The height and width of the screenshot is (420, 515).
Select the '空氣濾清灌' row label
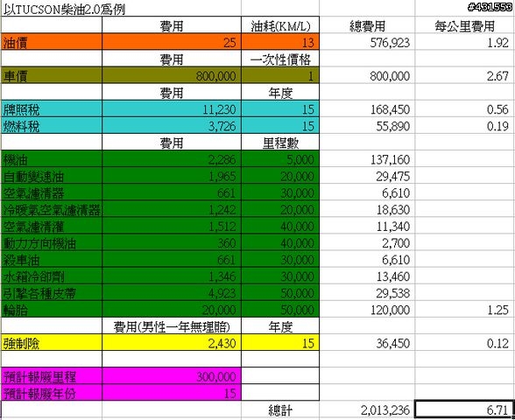click(52, 227)
